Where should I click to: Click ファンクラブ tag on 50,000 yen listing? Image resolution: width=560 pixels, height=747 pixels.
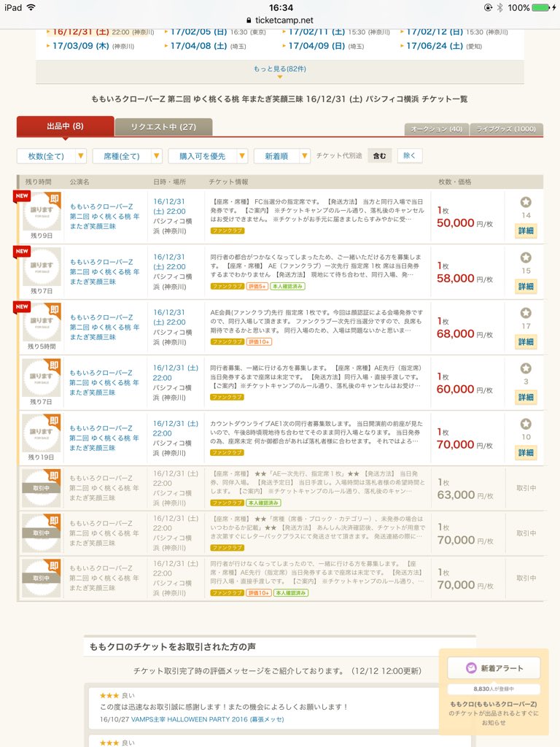coord(227,231)
